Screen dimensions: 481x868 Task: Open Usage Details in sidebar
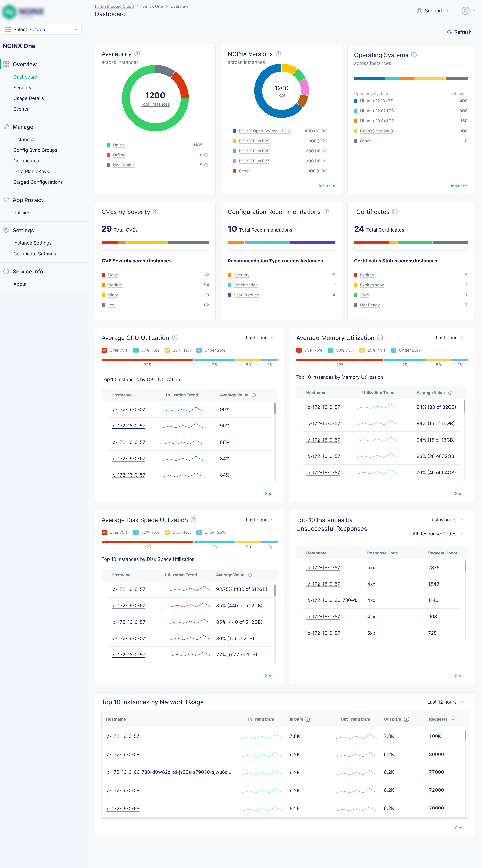pyautogui.click(x=29, y=98)
